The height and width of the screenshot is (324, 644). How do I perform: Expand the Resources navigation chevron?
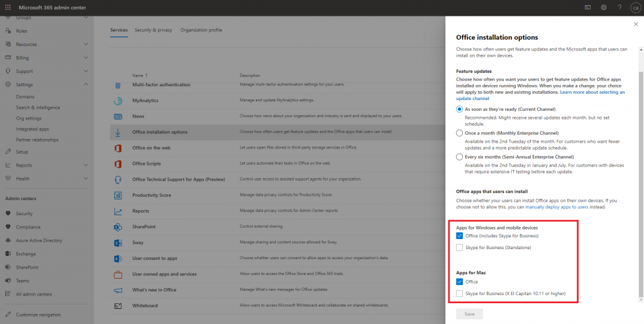point(86,44)
